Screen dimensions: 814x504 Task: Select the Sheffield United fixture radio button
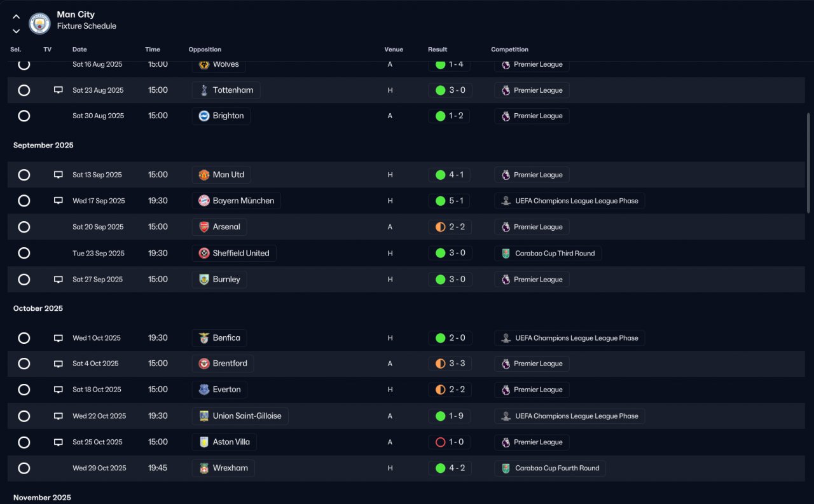point(24,253)
